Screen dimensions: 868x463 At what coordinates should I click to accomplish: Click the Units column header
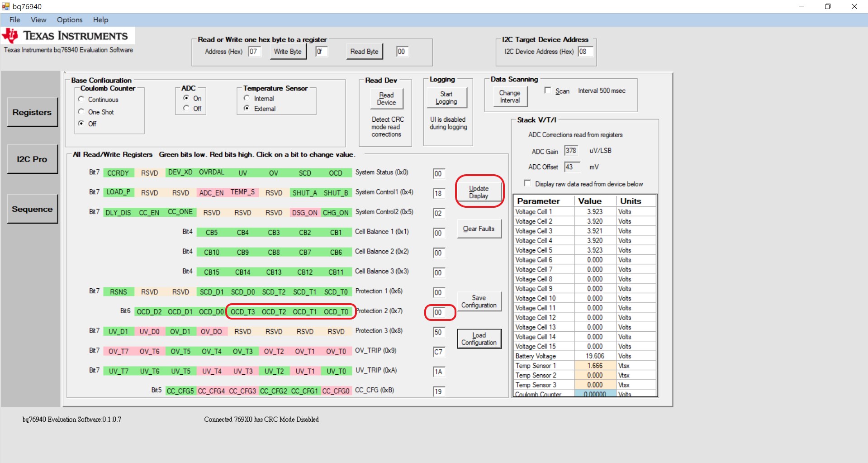(x=636, y=201)
